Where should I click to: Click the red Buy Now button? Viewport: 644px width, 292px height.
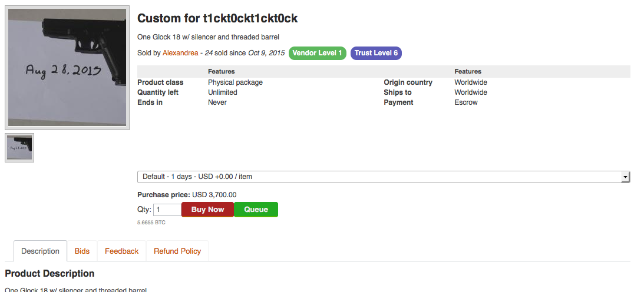pos(207,210)
